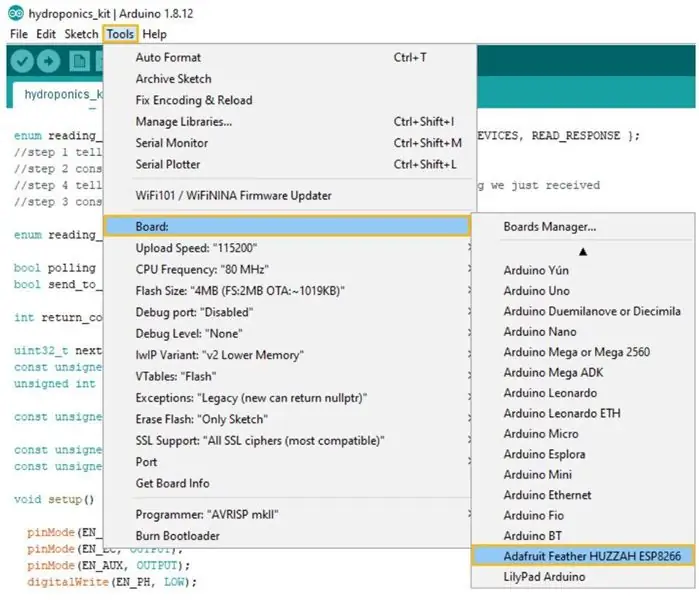Screen dimensions: 699x600
Task: Select Arduino Uno board
Action: 583,291
